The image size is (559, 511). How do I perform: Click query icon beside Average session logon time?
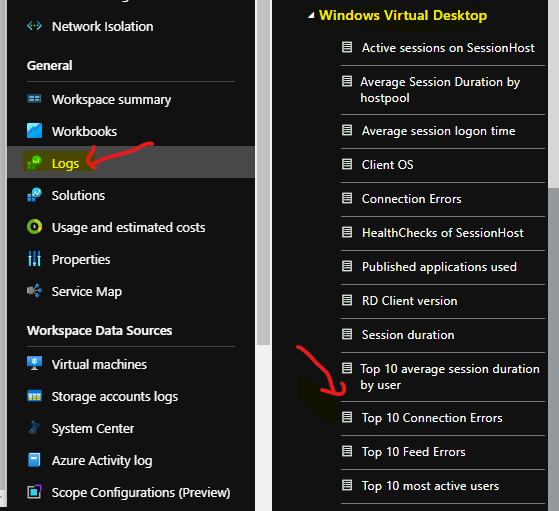click(x=347, y=130)
